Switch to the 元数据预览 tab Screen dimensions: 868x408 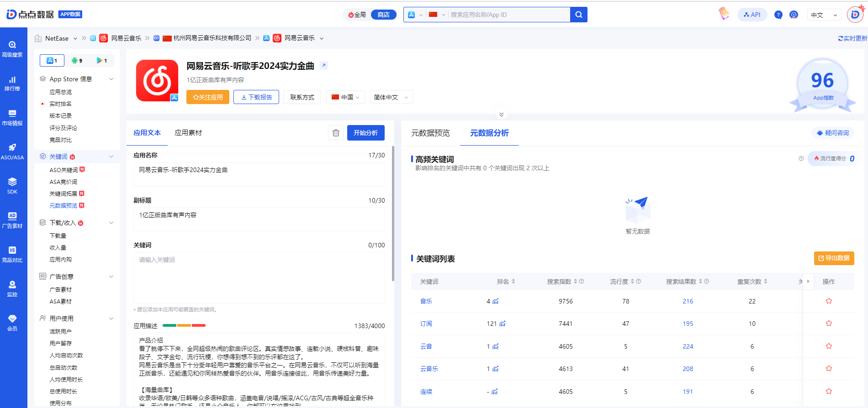point(430,133)
